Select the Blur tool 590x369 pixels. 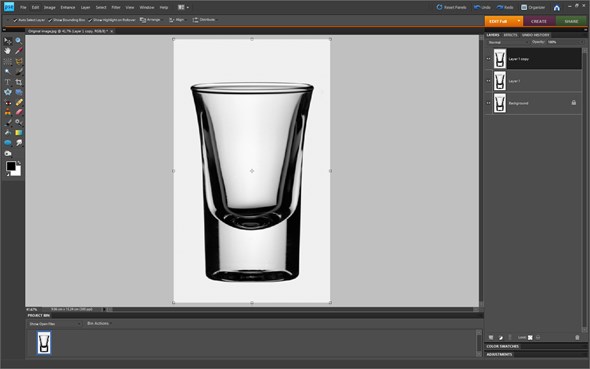(x=18, y=143)
